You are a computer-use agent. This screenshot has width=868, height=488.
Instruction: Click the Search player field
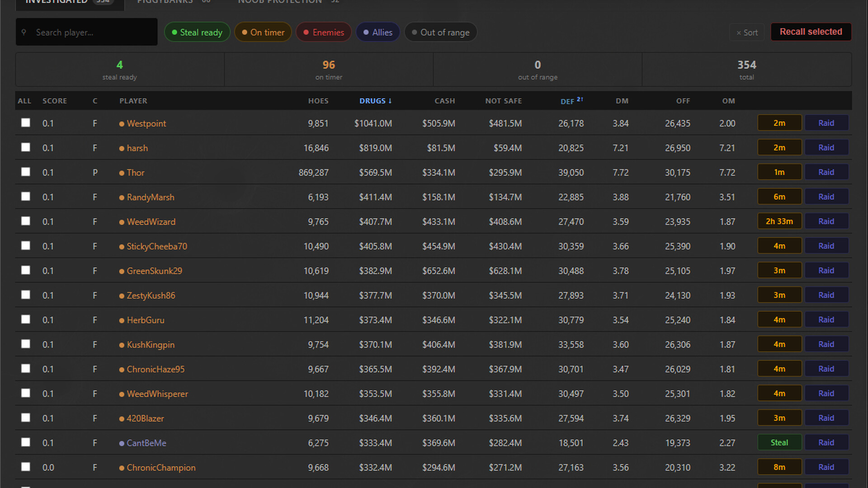point(87,32)
